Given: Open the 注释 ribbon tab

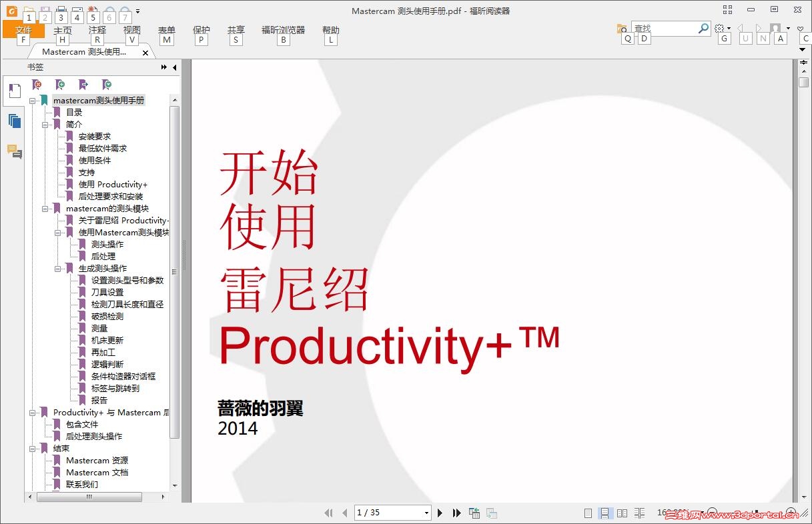Looking at the screenshot, I should point(97,30).
